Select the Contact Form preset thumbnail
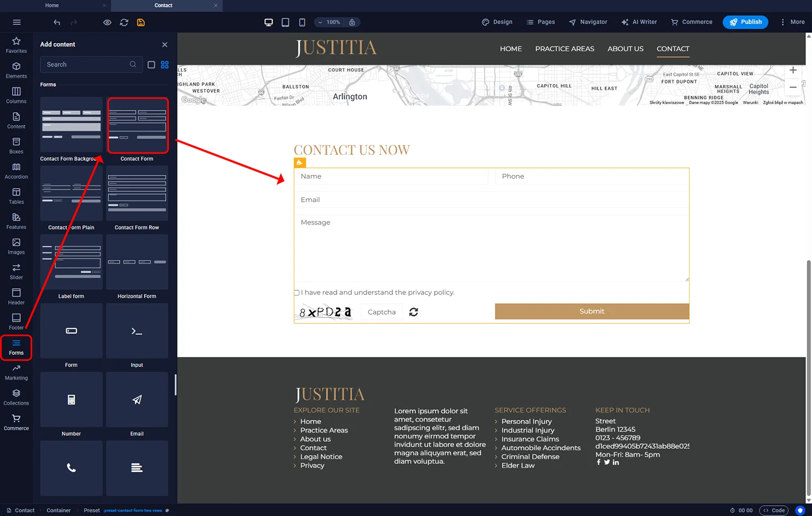The image size is (812, 516). 137,126
